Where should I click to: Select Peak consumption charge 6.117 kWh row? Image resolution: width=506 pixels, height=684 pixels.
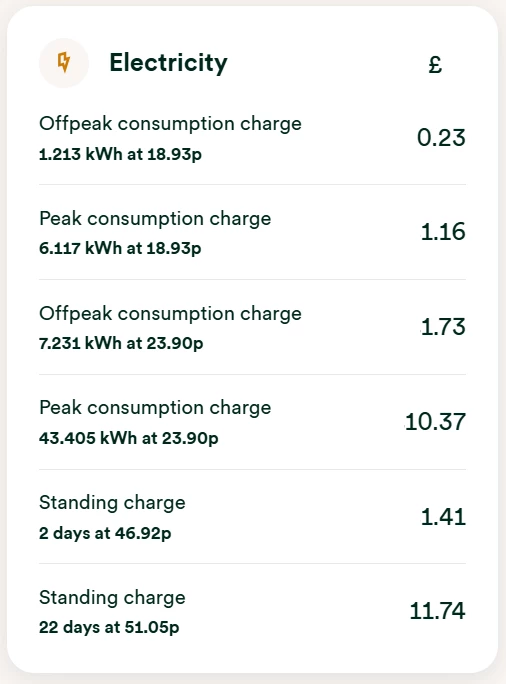(x=252, y=232)
